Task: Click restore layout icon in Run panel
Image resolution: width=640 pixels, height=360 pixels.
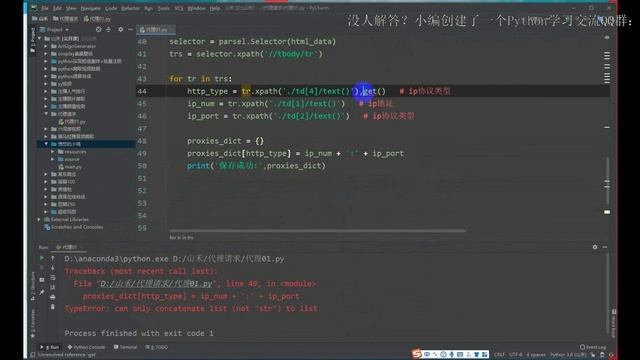Action: tap(42, 280)
